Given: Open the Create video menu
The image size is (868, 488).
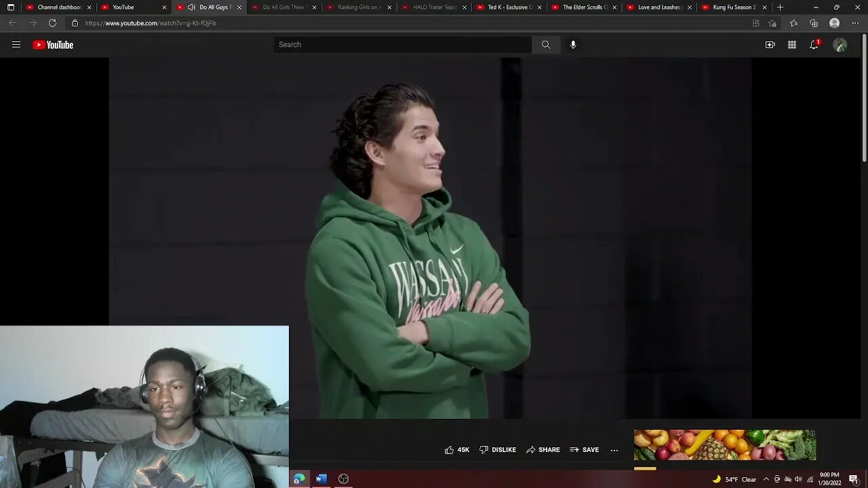Looking at the screenshot, I should (x=770, y=45).
